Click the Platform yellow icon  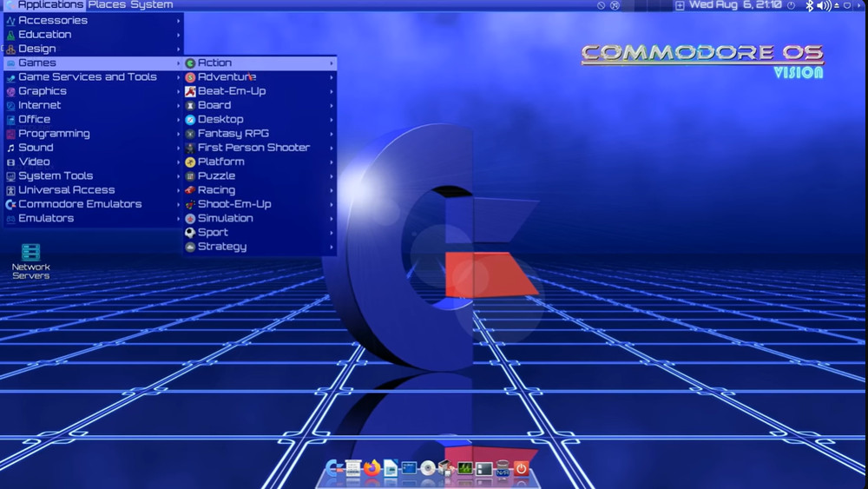click(190, 162)
